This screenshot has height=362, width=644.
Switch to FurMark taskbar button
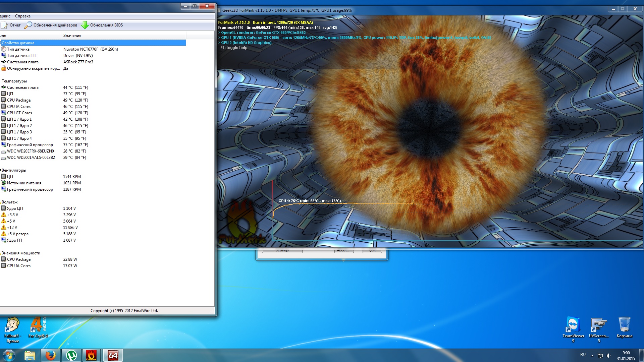coord(91,355)
